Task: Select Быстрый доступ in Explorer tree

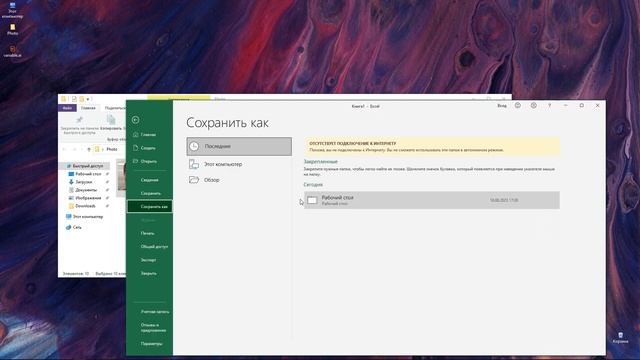Action: click(x=84, y=166)
